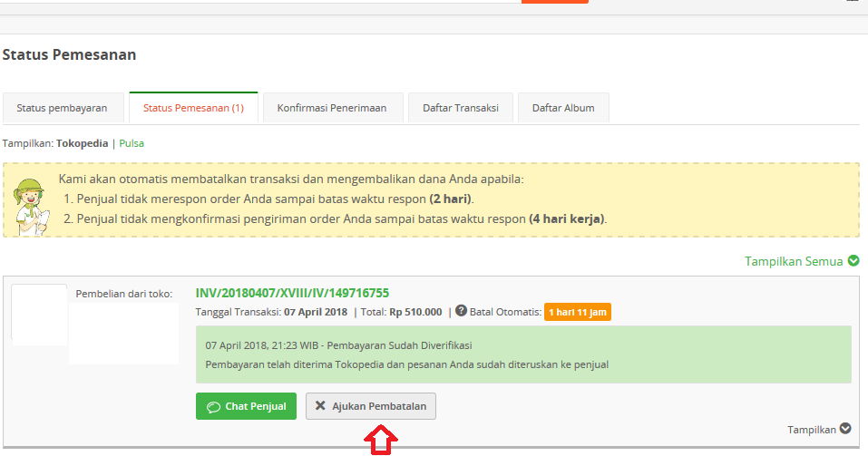Click the 'Tanggal Transaksi: 07 April 2018' text
Screen dimensions: 868x456
[271, 312]
